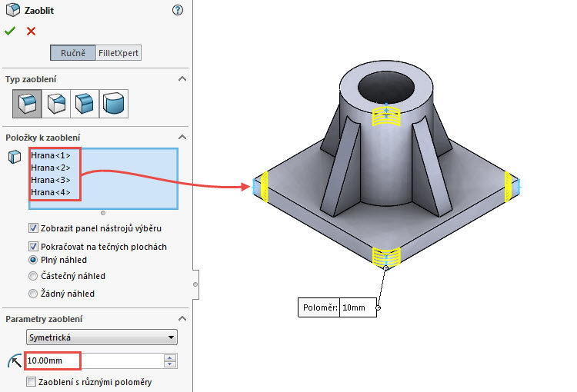Image resolution: width=577 pixels, height=392 pixels.
Task: Select Hrana<4> in the selection list
Action: click(51, 192)
